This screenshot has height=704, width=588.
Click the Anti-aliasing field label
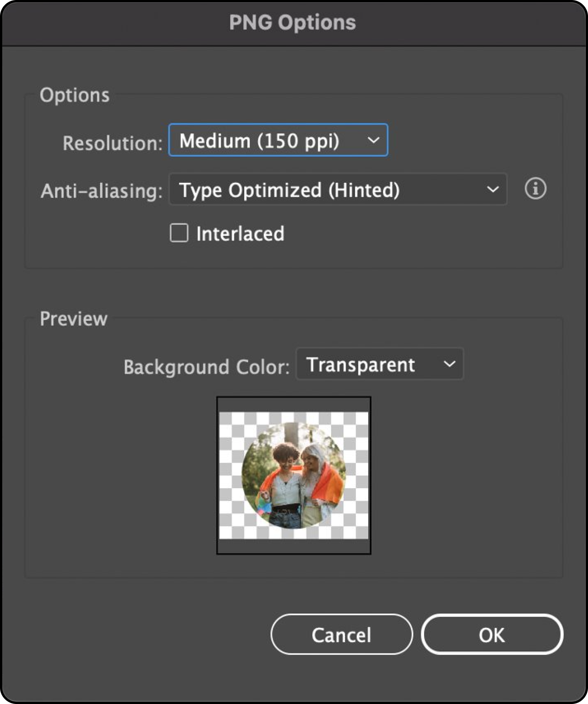point(101,191)
